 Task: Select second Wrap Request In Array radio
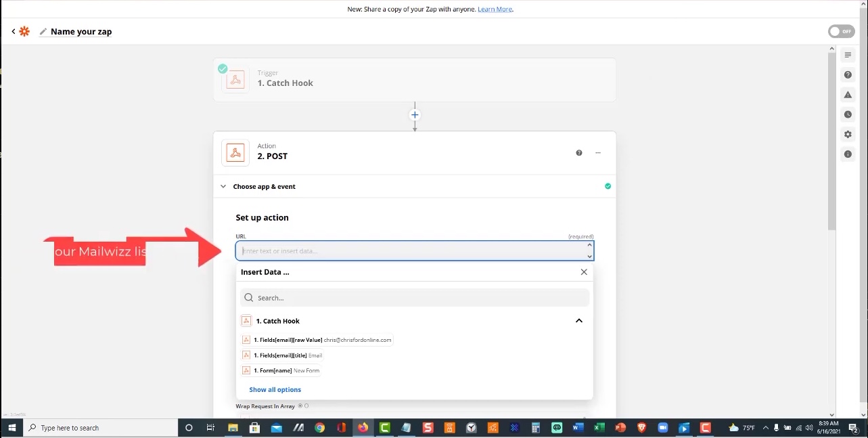[x=306, y=406]
